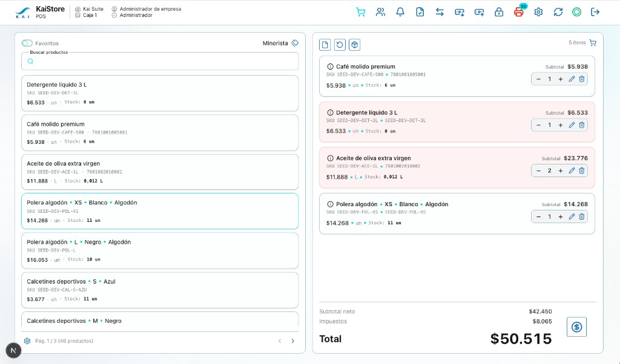Go to next product page arrow

point(292,341)
